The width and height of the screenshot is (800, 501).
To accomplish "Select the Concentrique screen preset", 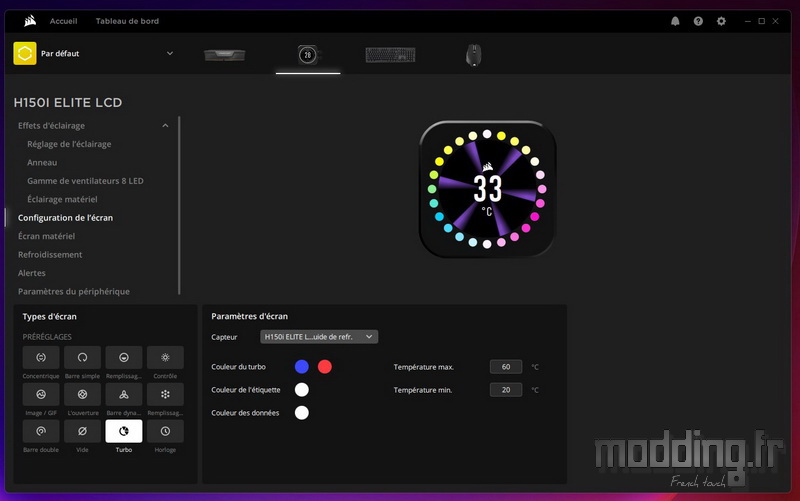I will 41,358.
